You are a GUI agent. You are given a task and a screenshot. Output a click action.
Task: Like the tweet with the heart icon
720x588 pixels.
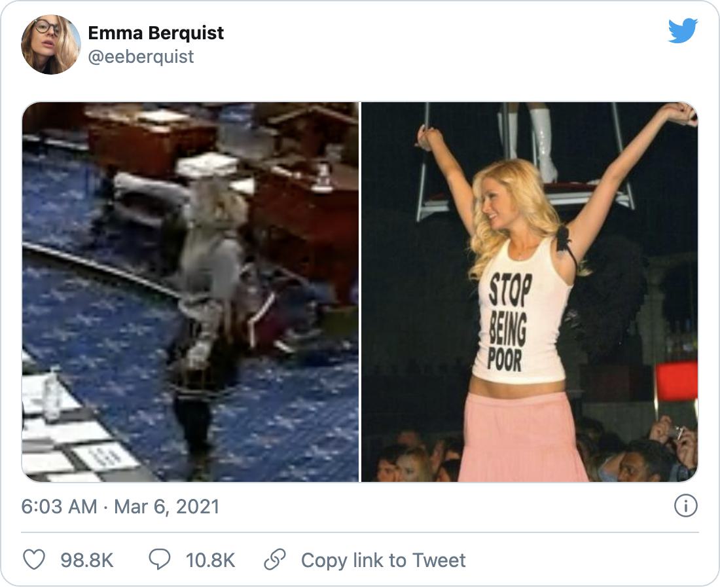tap(34, 560)
